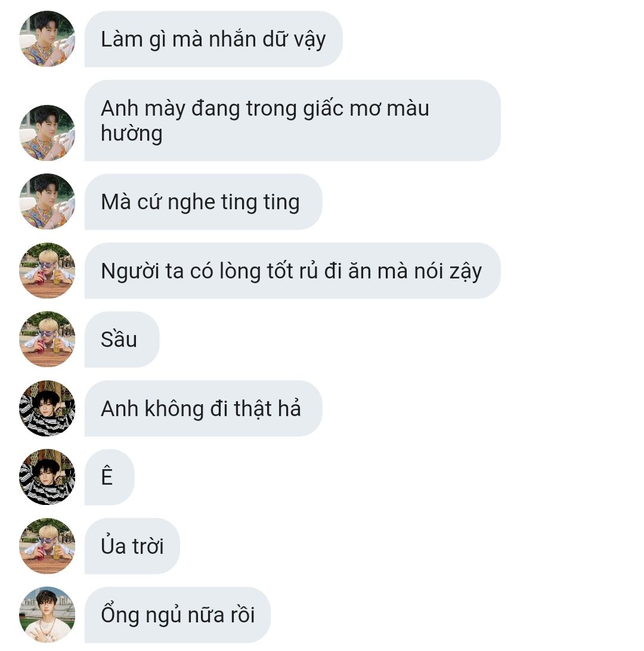Open profile picture next to "Người ta có lòng tốt"
This screenshot has width=644, height=651.
(47, 270)
